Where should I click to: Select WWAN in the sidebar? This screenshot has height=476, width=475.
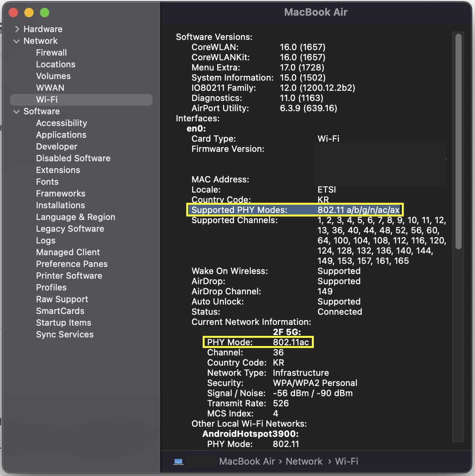click(x=50, y=88)
